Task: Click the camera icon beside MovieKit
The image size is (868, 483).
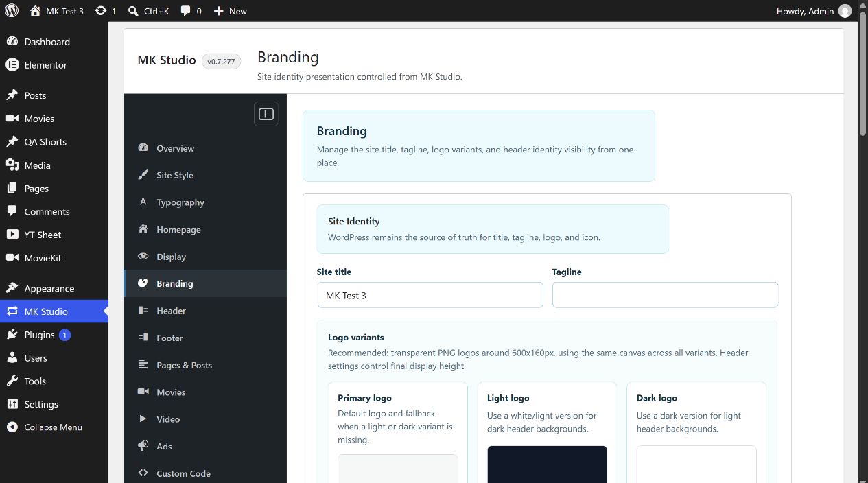Action: coord(12,258)
